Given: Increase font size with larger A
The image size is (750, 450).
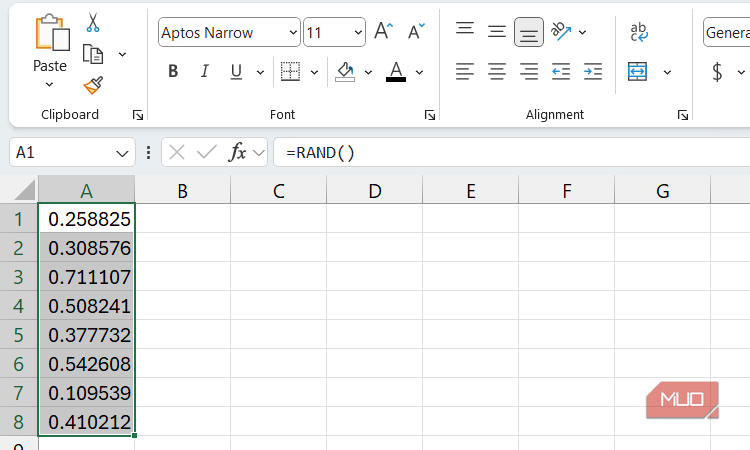Looking at the screenshot, I should [384, 32].
